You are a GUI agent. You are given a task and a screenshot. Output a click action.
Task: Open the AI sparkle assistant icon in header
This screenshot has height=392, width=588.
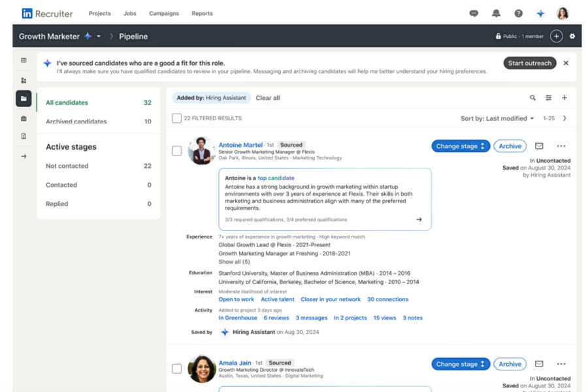(540, 14)
